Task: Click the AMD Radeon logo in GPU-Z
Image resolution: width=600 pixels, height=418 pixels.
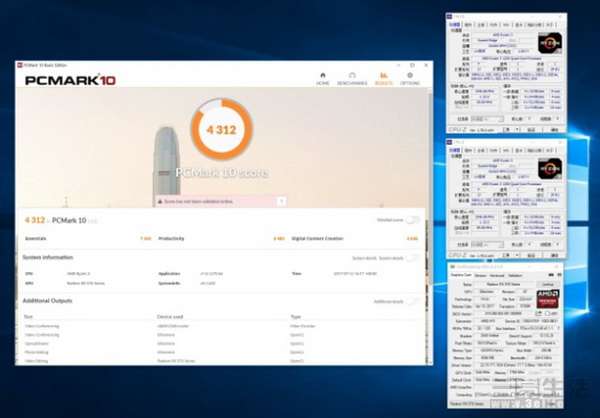Action: [548, 299]
